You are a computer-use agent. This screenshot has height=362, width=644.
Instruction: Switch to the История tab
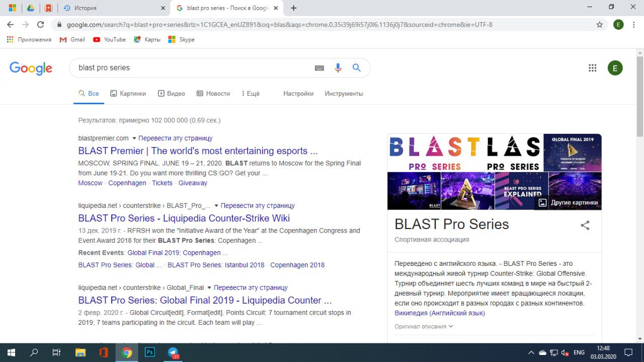tap(86, 8)
